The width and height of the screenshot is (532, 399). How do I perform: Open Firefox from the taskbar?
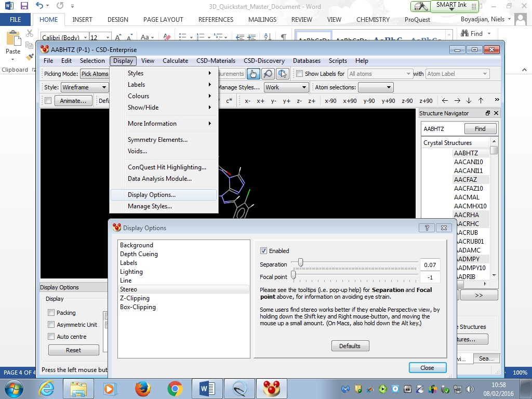(x=143, y=389)
